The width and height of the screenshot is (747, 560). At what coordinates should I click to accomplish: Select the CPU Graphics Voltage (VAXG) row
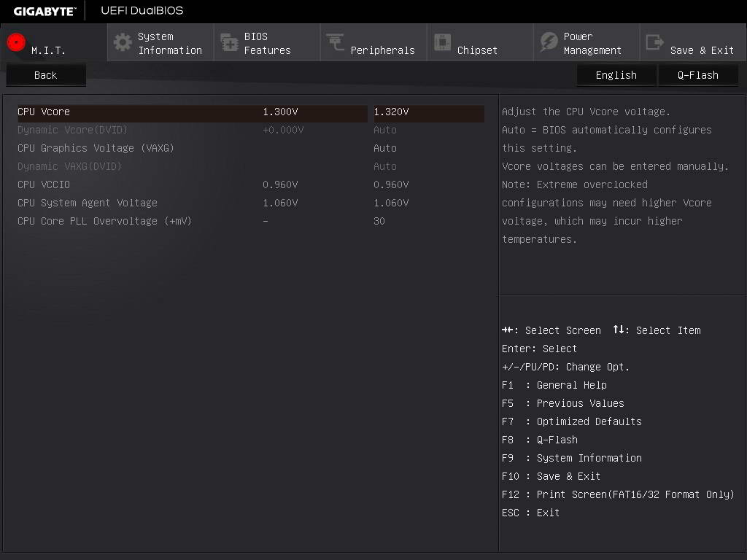tap(251, 148)
